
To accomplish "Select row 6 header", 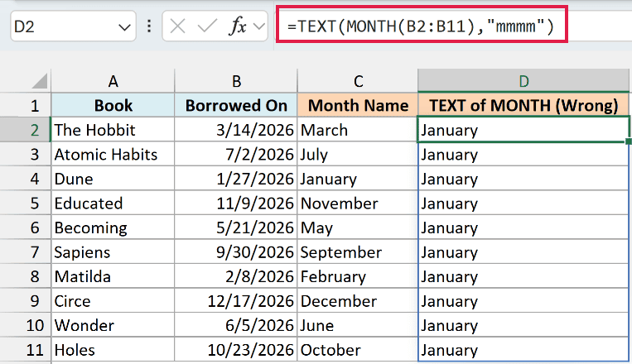I will (x=26, y=227).
